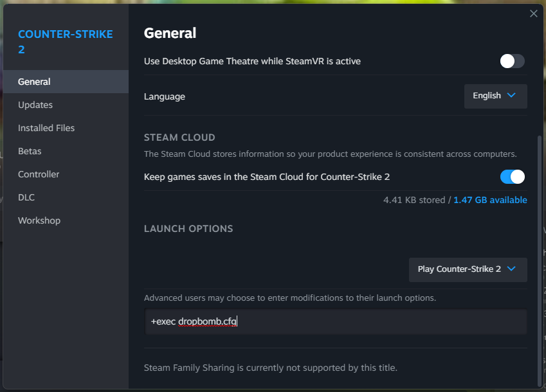Enable Desktop Game Theatre for SteamVR
The image size is (546, 392).
coord(513,61)
